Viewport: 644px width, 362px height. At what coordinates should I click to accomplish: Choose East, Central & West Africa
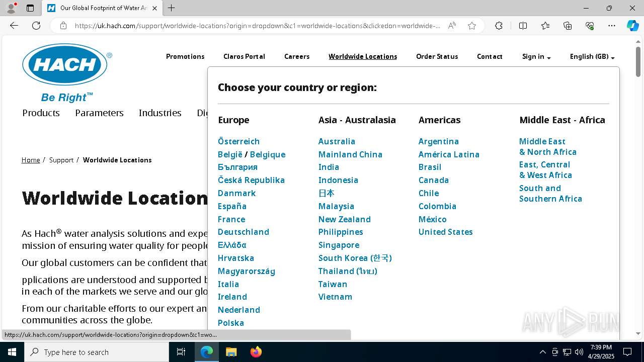545,170
